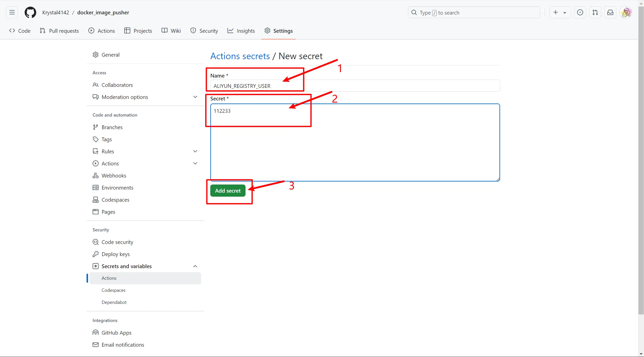The height and width of the screenshot is (357, 644).
Task: Open the GitHub homepage logo
Action: (x=30, y=12)
